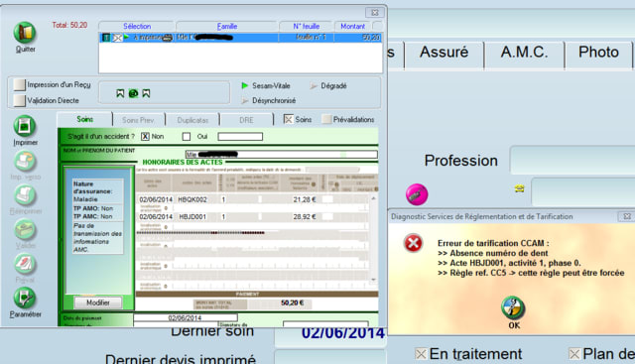Select act code HBJD001 cell
This screenshot has height=364, width=635.
(x=192, y=217)
